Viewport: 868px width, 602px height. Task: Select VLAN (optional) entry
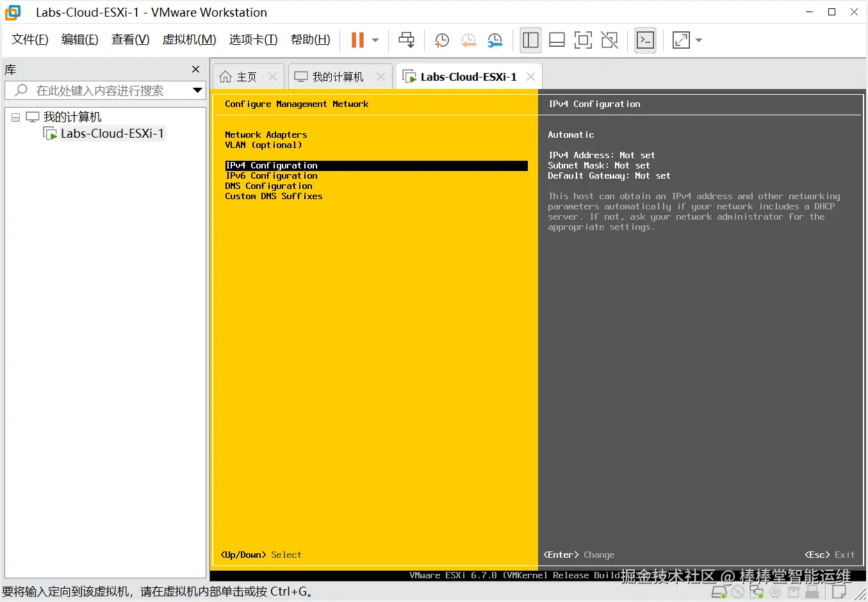coord(263,145)
